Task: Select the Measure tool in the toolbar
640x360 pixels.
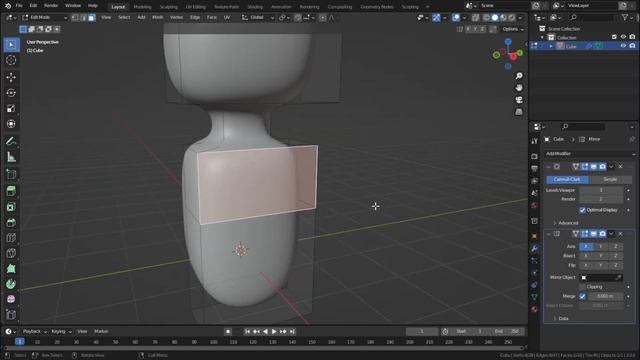Action: (11, 158)
